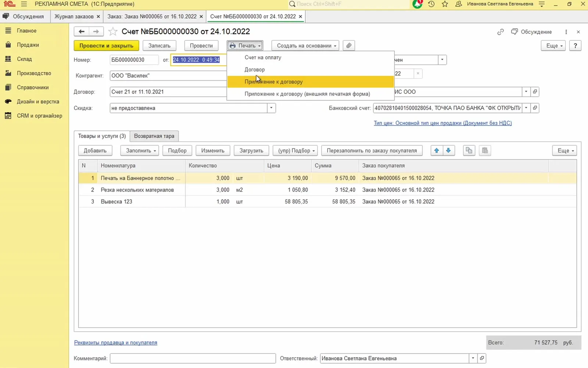Select Приложение к договору menu item
Viewport: 588px width, 368px height.
(311, 82)
